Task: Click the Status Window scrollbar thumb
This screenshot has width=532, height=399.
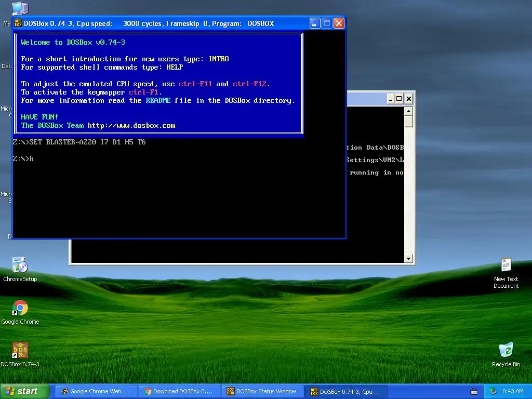Action: (408, 122)
